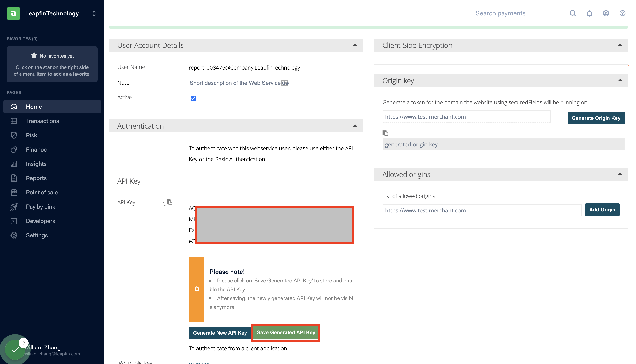Go to the Developers page
The image size is (636, 364).
(40, 221)
